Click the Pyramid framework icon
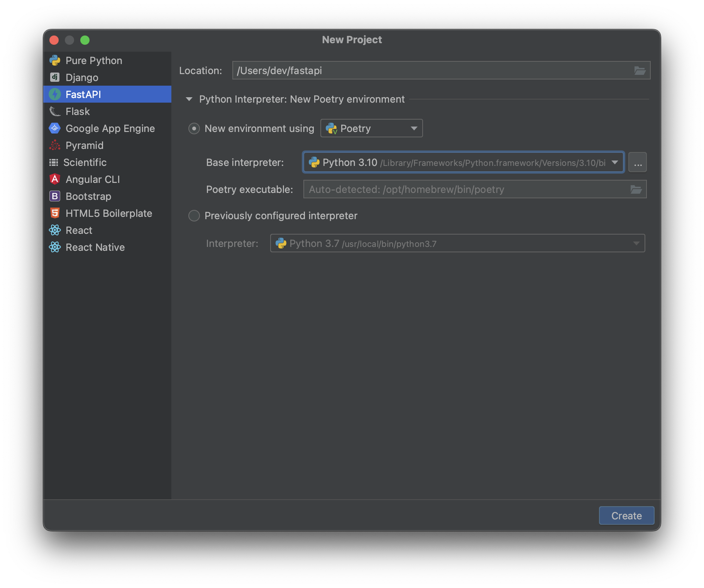704x588 pixels. tap(55, 145)
